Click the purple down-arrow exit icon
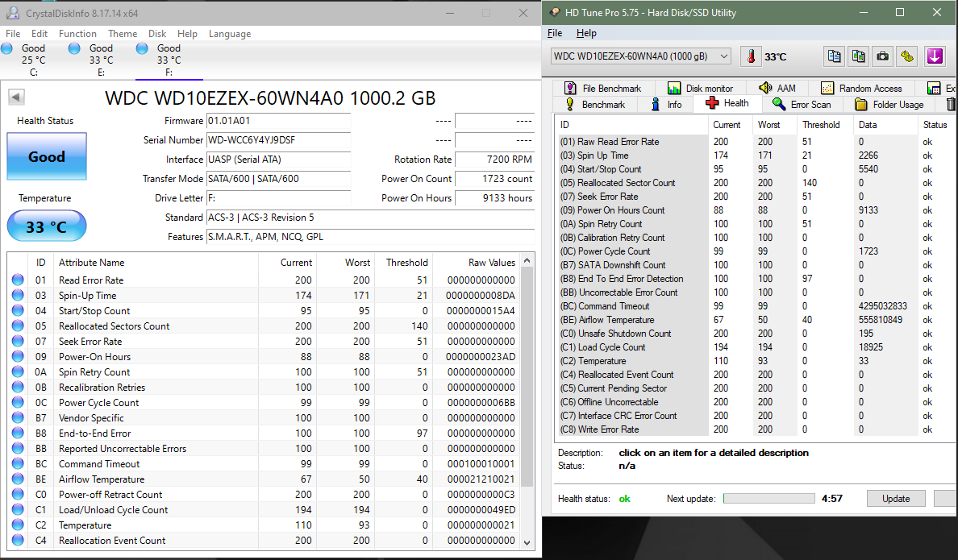Screen dimensions: 958x560 (x=935, y=56)
